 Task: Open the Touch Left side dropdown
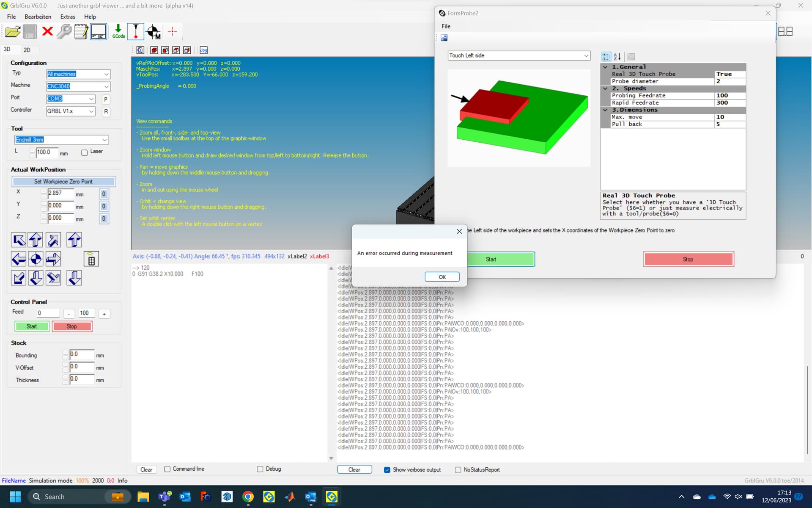[x=586, y=55]
